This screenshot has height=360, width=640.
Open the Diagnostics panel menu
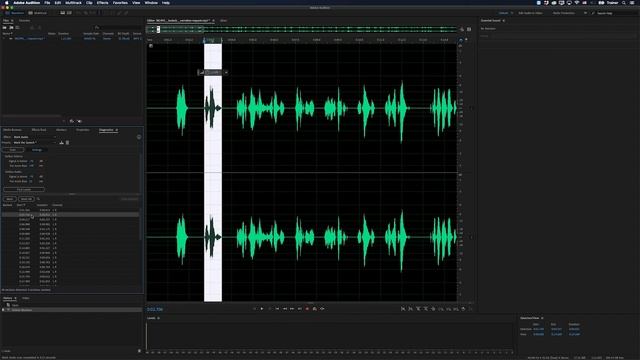pos(117,130)
